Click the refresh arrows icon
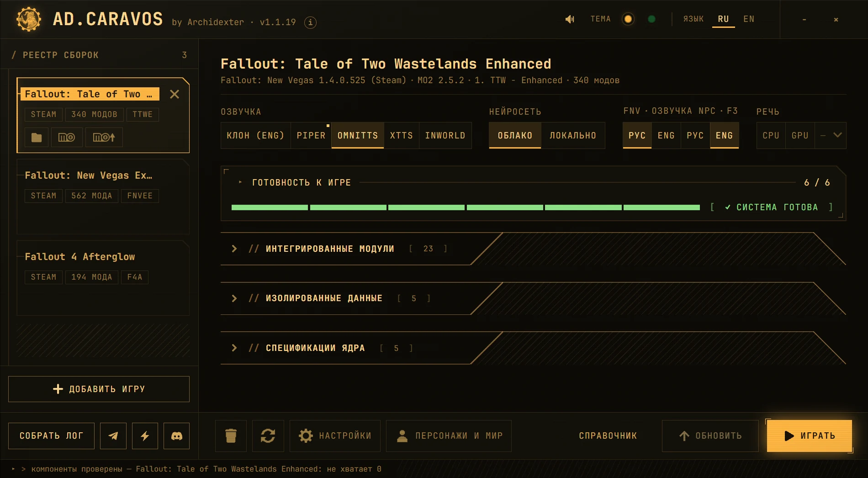 pos(268,436)
